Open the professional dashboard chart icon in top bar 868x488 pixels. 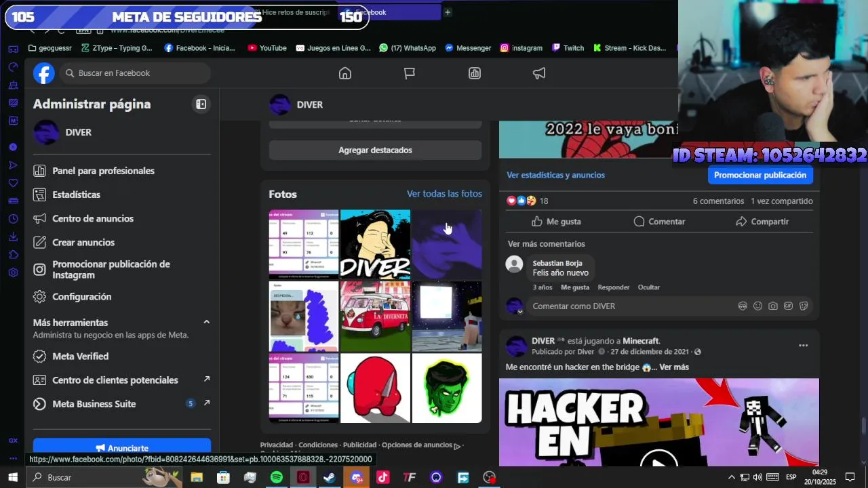coord(475,73)
